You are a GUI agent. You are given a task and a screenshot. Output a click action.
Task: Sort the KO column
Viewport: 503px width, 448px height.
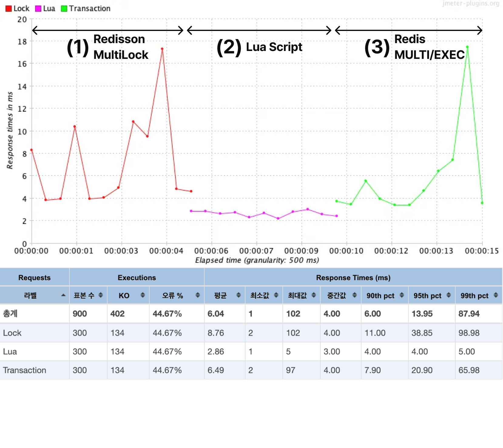(x=143, y=295)
